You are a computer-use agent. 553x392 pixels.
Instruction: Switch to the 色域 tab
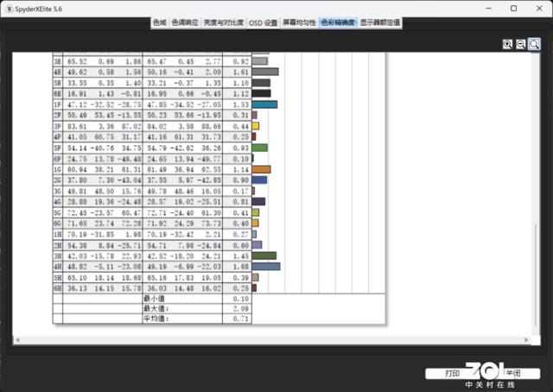[x=159, y=22]
